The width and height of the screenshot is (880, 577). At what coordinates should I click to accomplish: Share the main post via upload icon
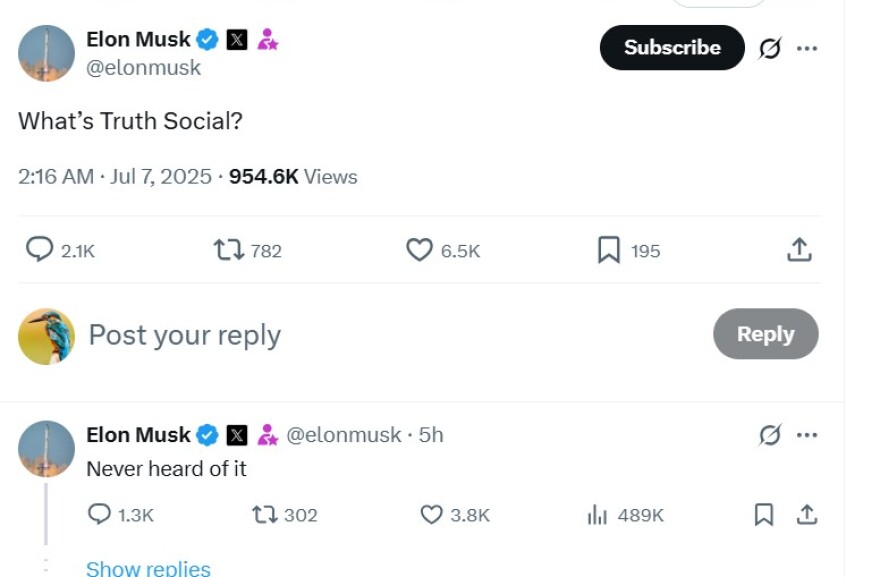click(x=800, y=251)
